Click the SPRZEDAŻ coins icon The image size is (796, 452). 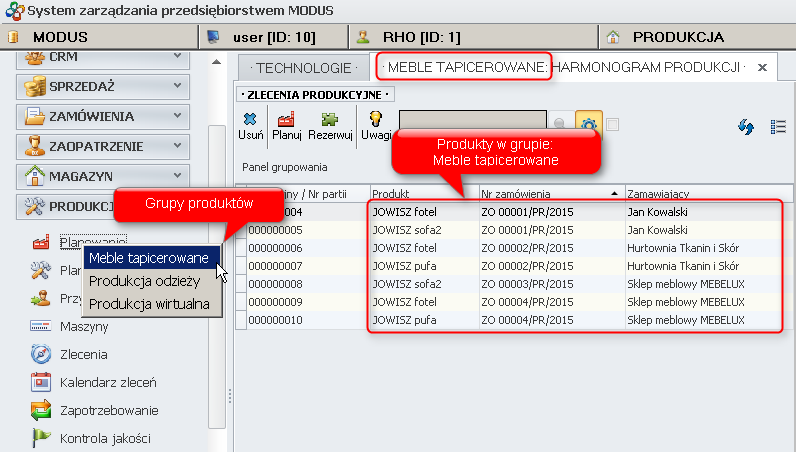[35, 86]
